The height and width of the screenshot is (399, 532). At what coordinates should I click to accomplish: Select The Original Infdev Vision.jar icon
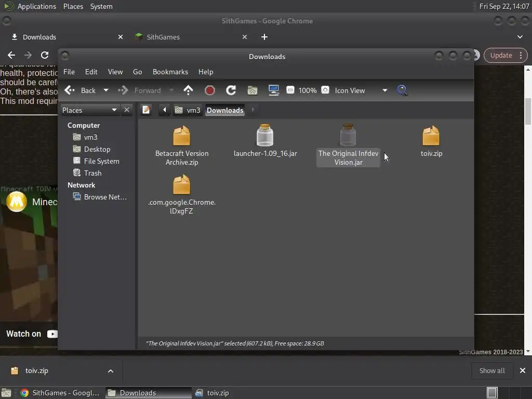pyautogui.click(x=348, y=135)
